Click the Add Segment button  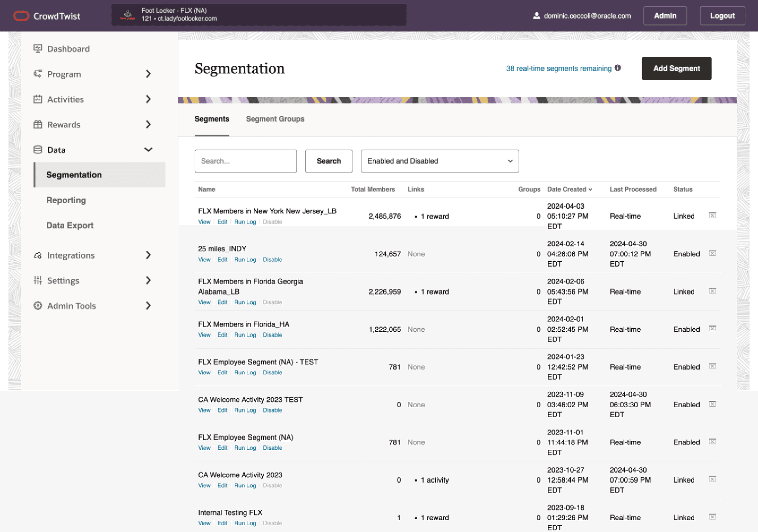(676, 68)
